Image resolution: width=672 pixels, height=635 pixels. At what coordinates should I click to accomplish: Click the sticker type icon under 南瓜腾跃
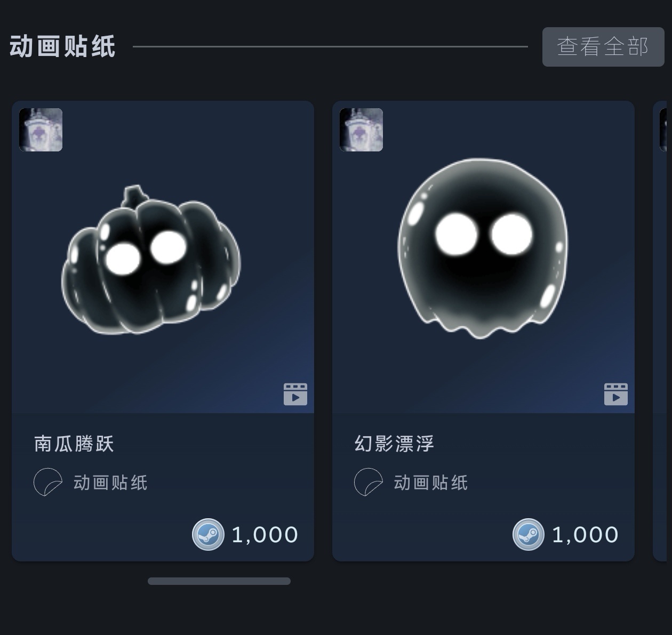(x=48, y=482)
